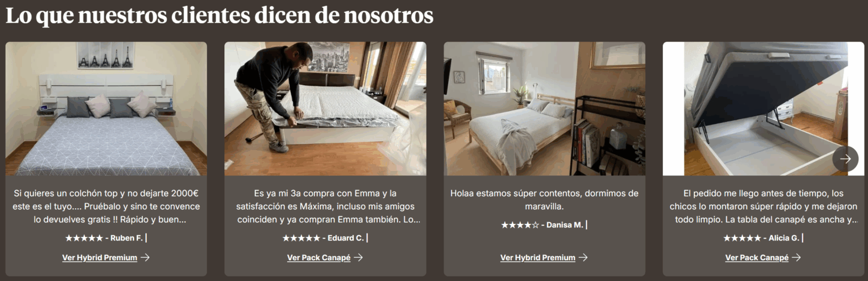This screenshot has width=868, height=281.
Task: Click the next-slide arrow on the carousel
Action: click(845, 159)
